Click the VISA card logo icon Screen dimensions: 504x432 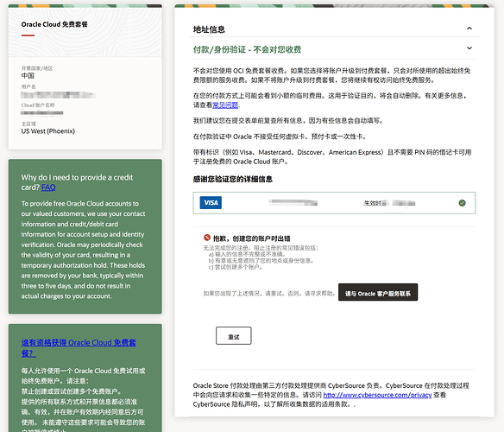click(211, 203)
